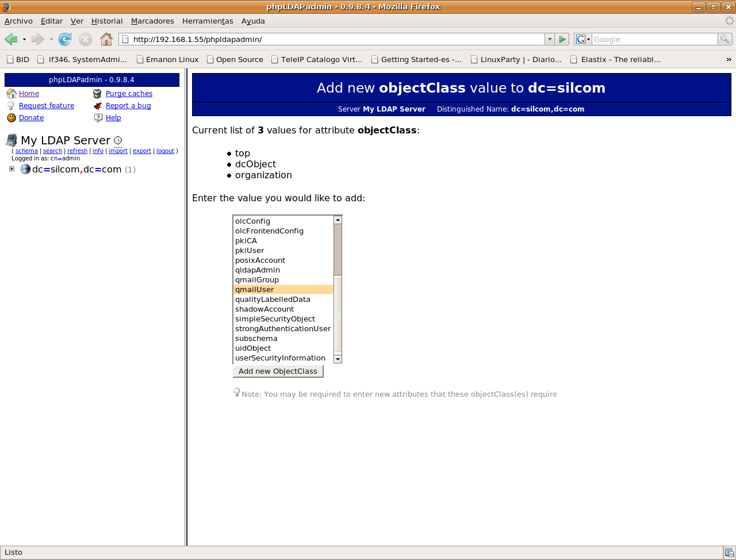Click the green Go arrow button
Viewport: 736px width, 560px height.
click(563, 39)
